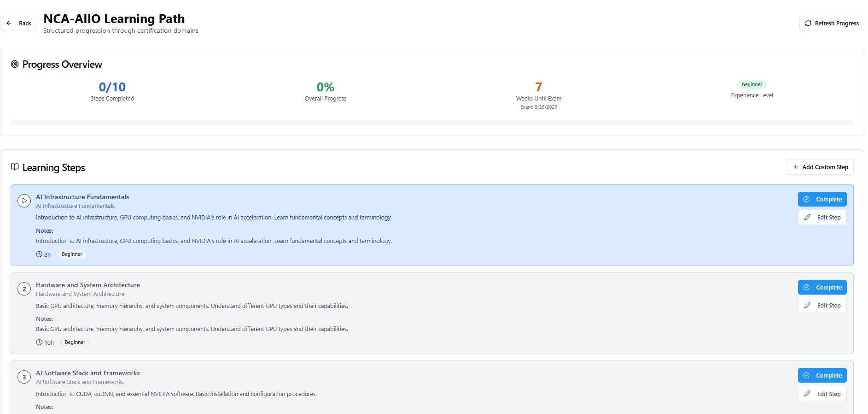The width and height of the screenshot is (868, 414).
Task: Mark AI Software Stack and Frameworks Complete
Action: click(822, 375)
